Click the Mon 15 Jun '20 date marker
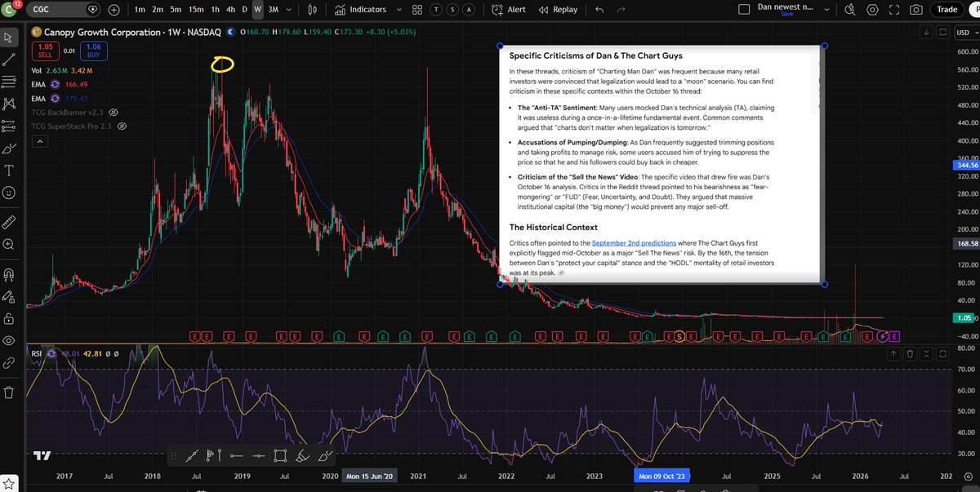 click(369, 475)
